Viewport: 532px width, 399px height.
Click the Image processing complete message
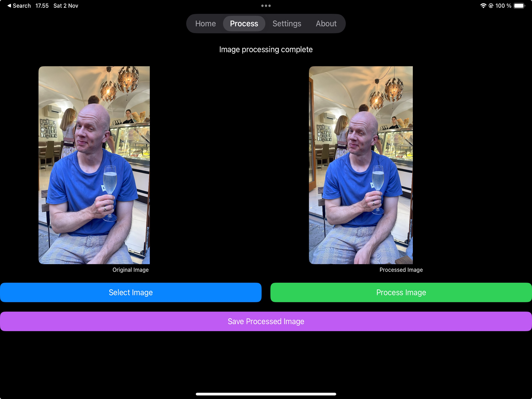point(266,49)
